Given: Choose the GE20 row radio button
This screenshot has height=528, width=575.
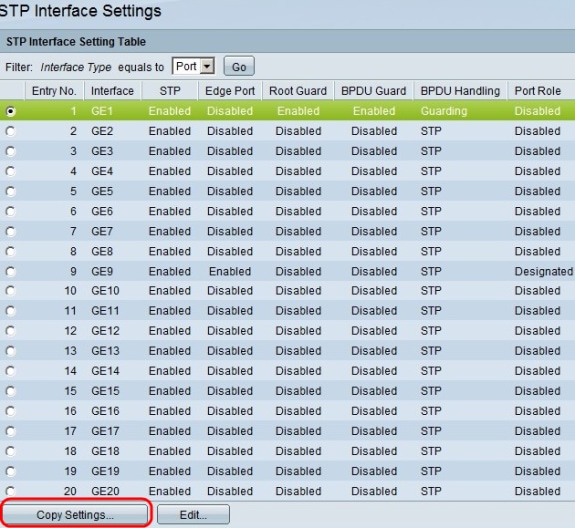Looking at the screenshot, I should [x=11, y=491].
